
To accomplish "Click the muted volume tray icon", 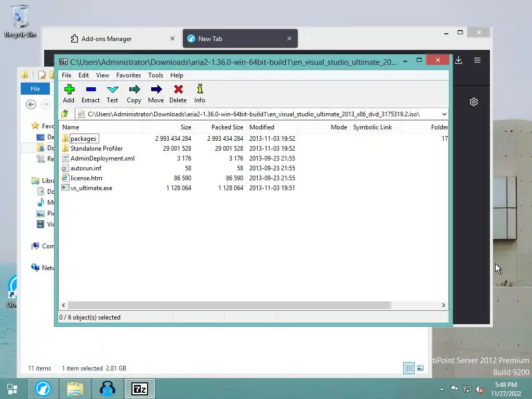I will [480, 389].
